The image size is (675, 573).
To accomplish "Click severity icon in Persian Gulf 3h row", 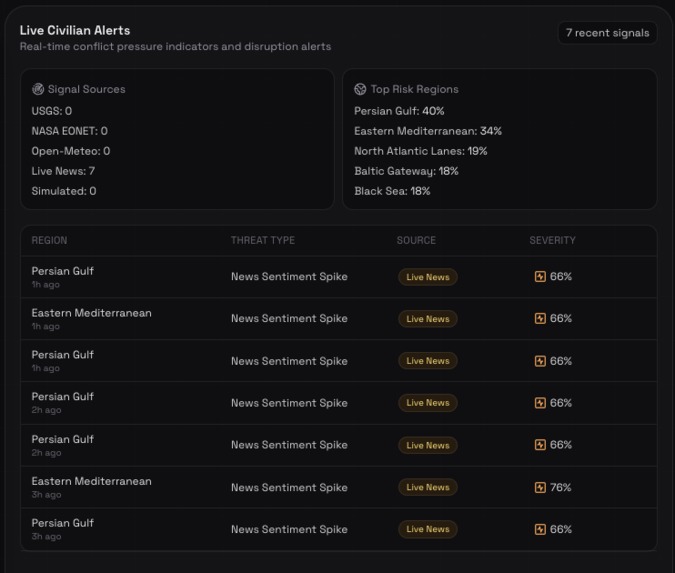I will tap(540, 529).
